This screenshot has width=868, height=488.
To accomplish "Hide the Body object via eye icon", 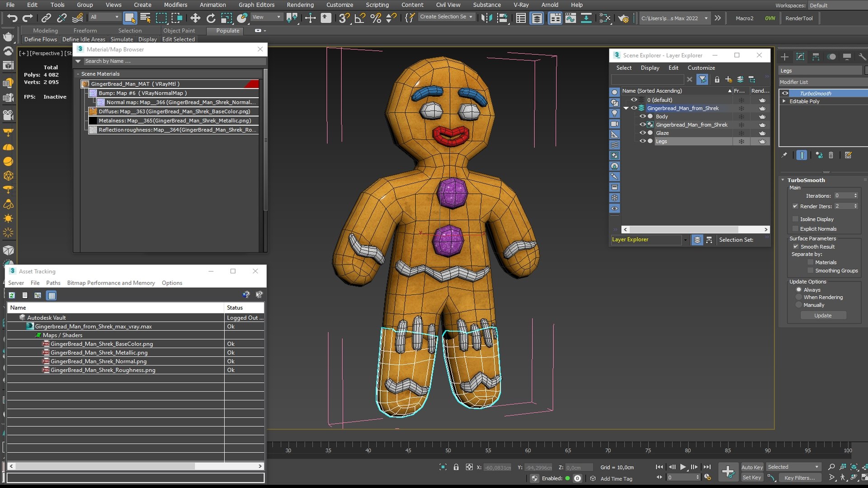I will click(x=642, y=116).
